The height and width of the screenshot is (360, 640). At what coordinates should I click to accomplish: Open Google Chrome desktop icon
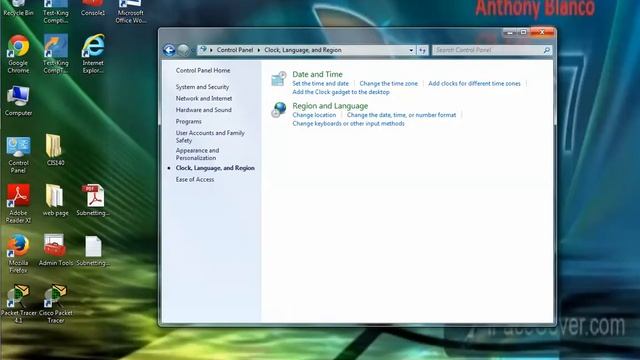pyautogui.click(x=18, y=46)
